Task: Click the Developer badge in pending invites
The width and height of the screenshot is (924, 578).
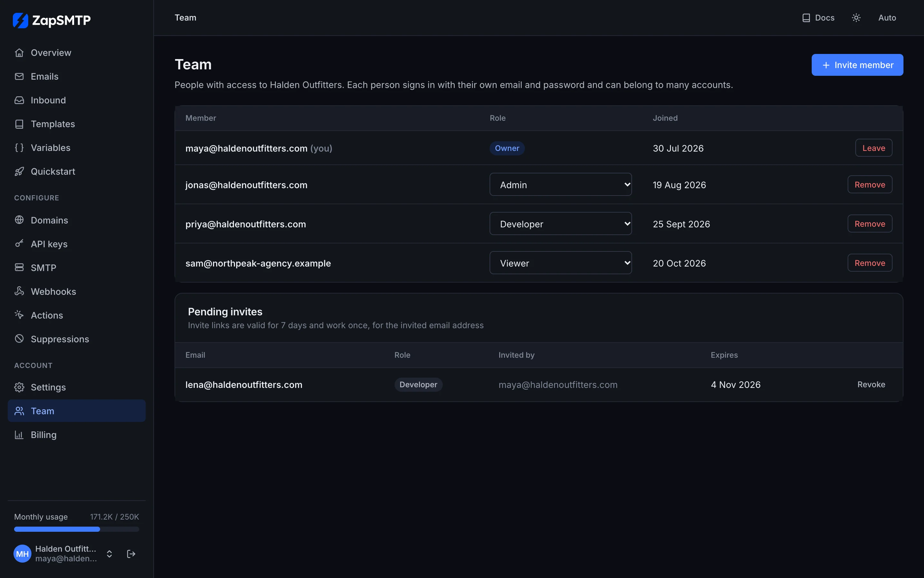Action: point(418,385)
